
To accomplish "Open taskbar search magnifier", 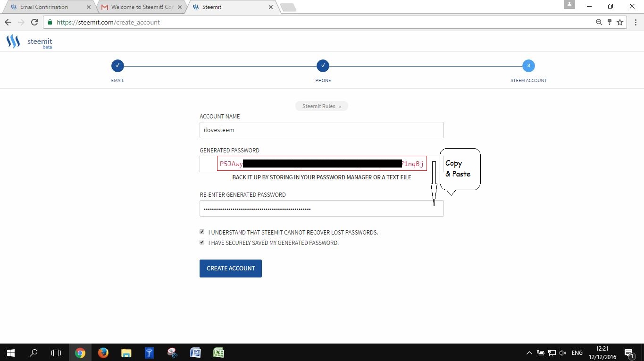I will point(34,353).
